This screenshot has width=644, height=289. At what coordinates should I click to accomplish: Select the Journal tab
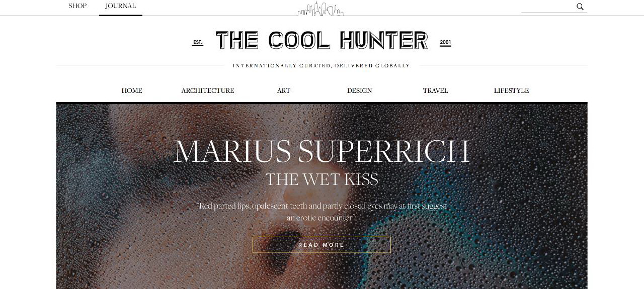121,6
